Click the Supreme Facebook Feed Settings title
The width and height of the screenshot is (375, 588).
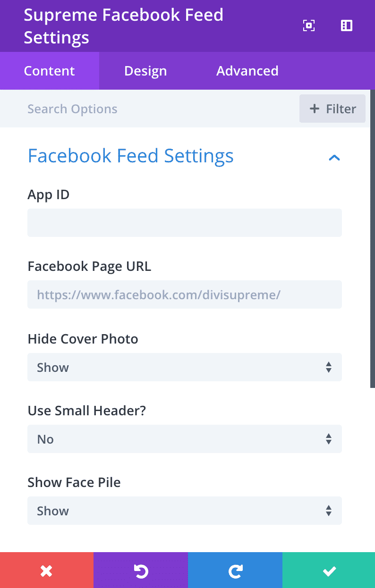124,25
